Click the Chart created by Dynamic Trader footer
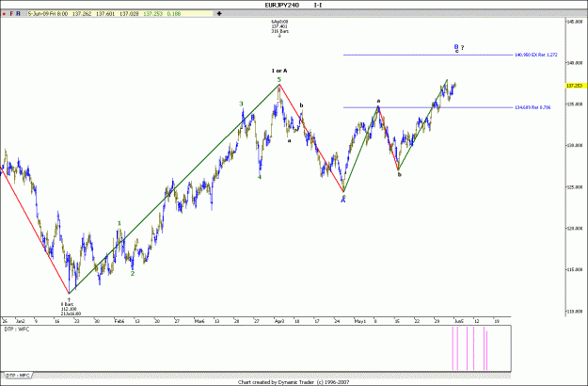 pos(294,382)
